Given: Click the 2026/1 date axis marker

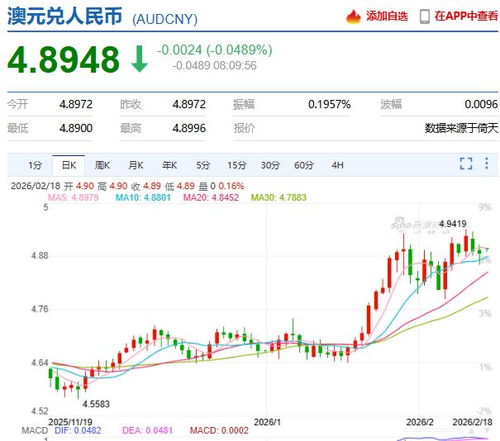Looking at the screenshot, I should [267, 422].
